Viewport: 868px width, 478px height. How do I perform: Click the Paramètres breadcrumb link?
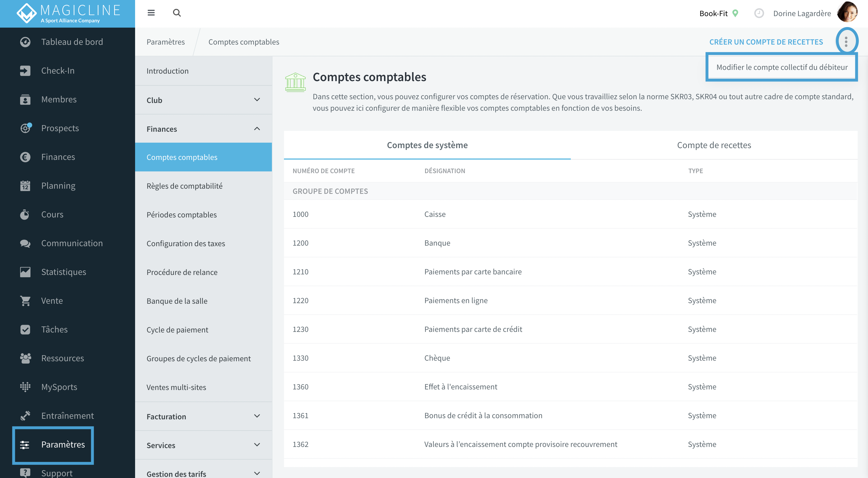(x=166, y=42)
